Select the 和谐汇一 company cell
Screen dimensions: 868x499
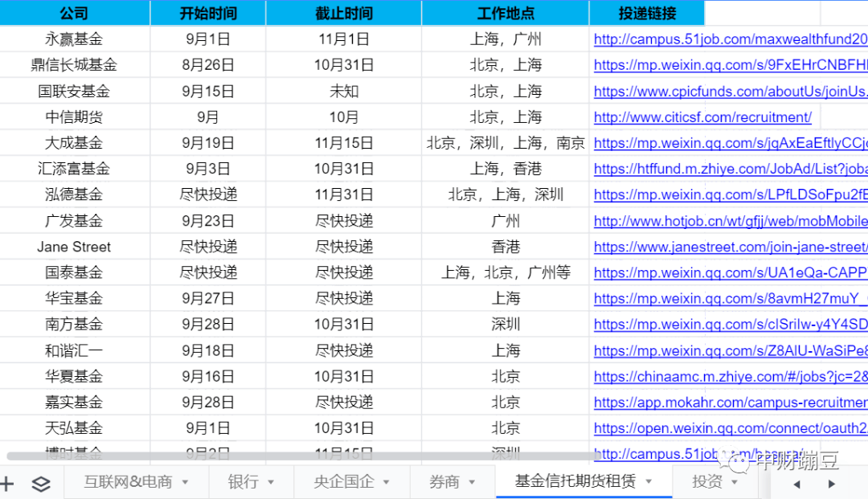(75, 350)
